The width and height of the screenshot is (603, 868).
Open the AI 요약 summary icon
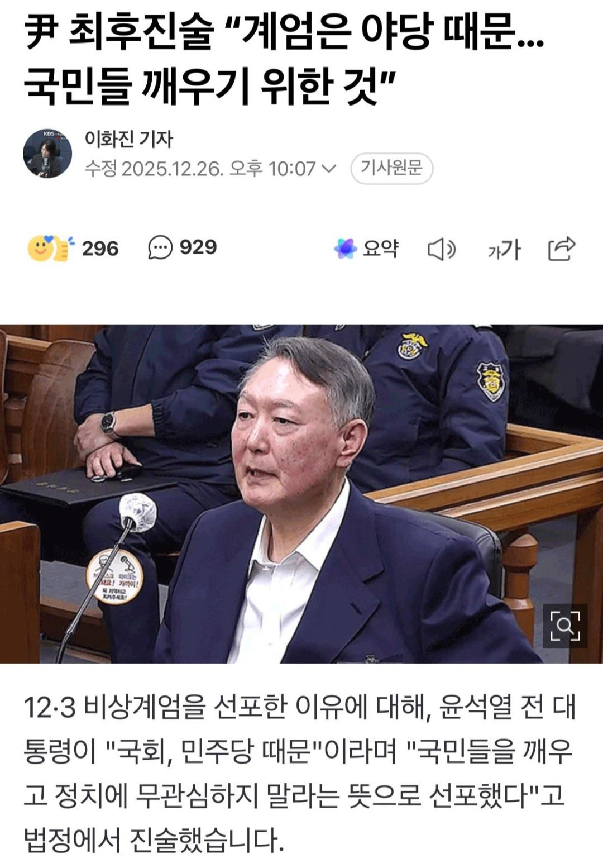[x=346, y=249]
